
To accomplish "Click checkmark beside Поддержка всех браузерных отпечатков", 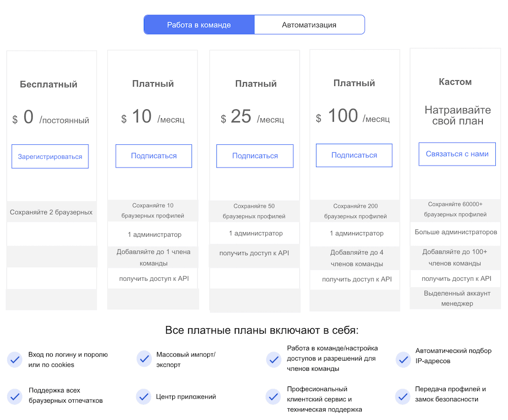I will (x=15, y=397).
